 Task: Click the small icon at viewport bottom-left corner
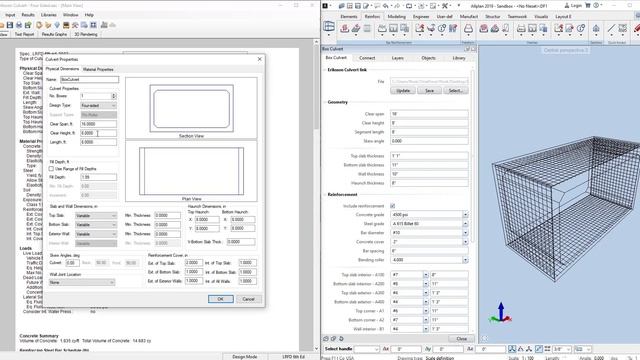(484, 338)
